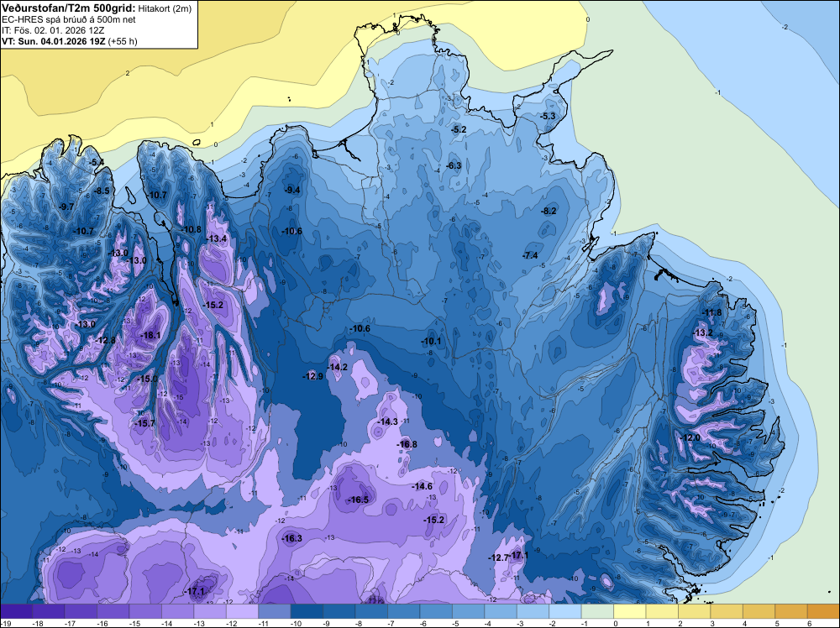The image size is (840, 628).
Task: Click the -12.9 temperature label
Action: click(312, 376)
